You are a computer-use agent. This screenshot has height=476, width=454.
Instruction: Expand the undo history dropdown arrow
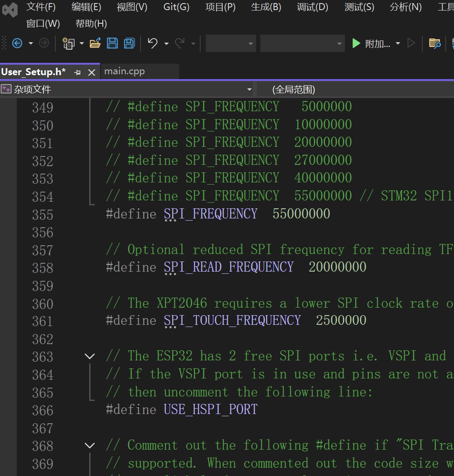(166, 44)
